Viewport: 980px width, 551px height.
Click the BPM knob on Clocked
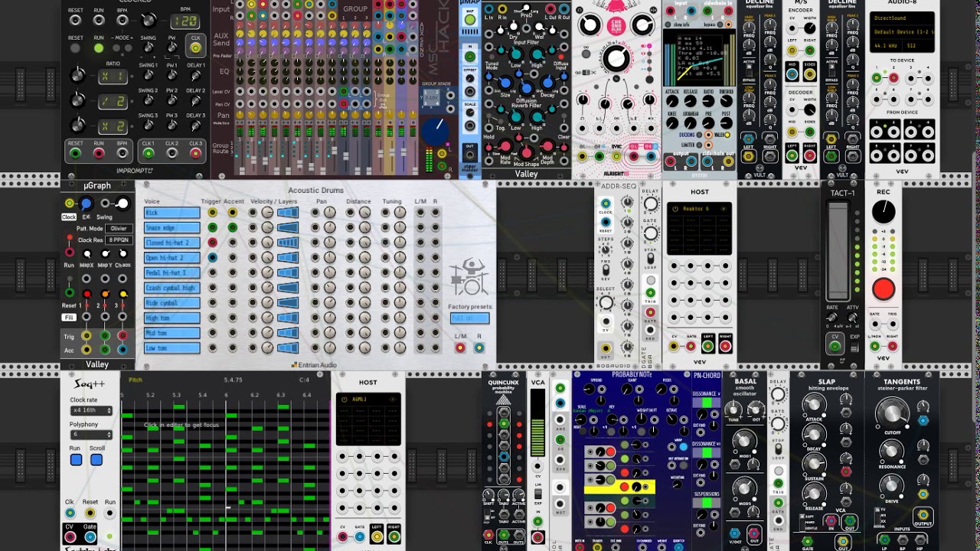pos(149,21)
